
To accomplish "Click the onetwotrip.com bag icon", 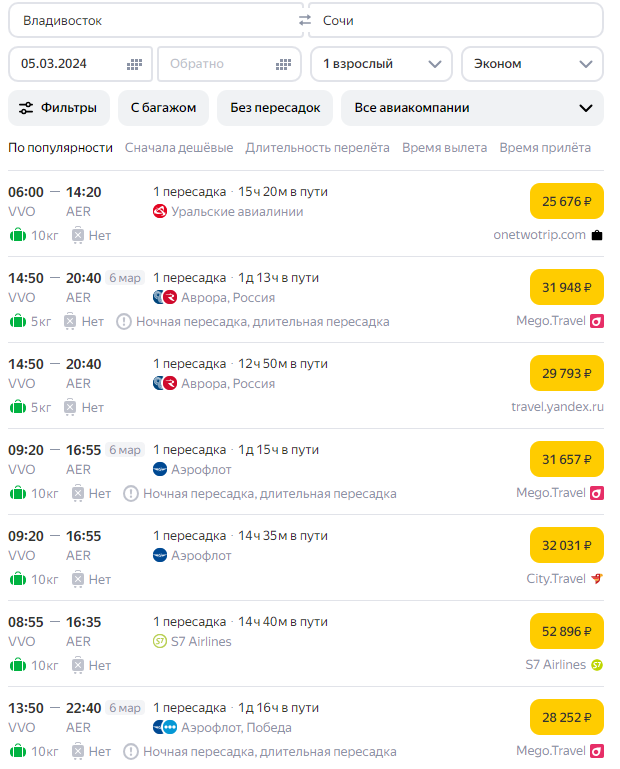I will pyautogui.click(x=597, y=235).
